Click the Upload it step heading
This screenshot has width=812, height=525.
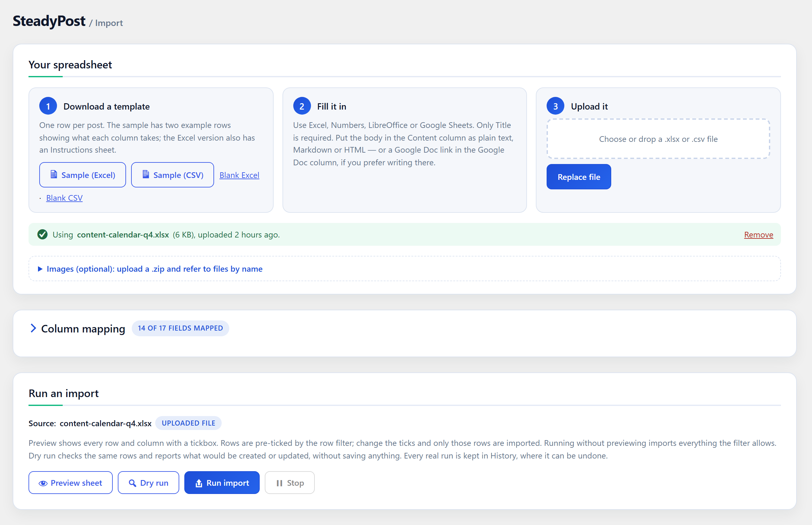click(589, 106)
